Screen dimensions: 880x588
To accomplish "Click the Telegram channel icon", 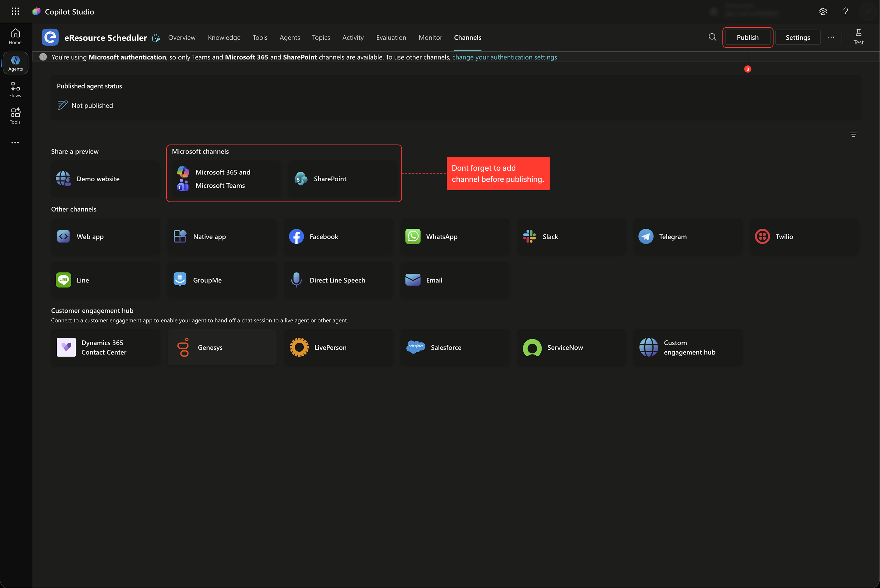I will (646, 237).
